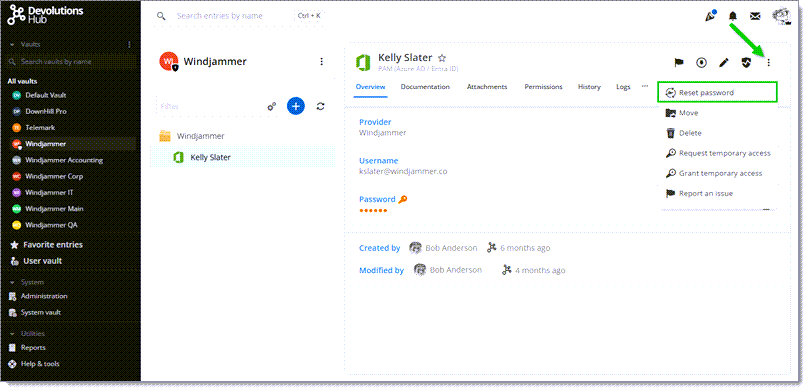
Task: Mark Kelly Slater as favorite star
Action: click(442, 58)
